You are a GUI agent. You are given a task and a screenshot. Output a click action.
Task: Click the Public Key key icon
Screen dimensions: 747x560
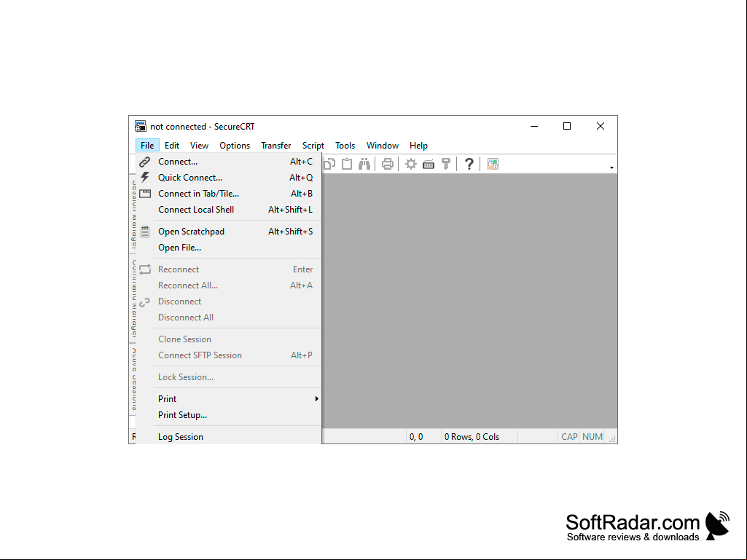coord(446,165)
